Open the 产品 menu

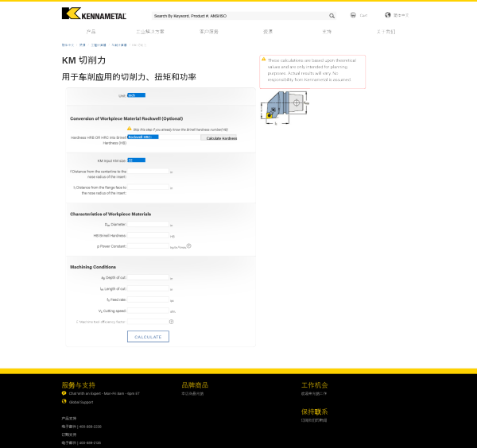(x=91, y=32)
